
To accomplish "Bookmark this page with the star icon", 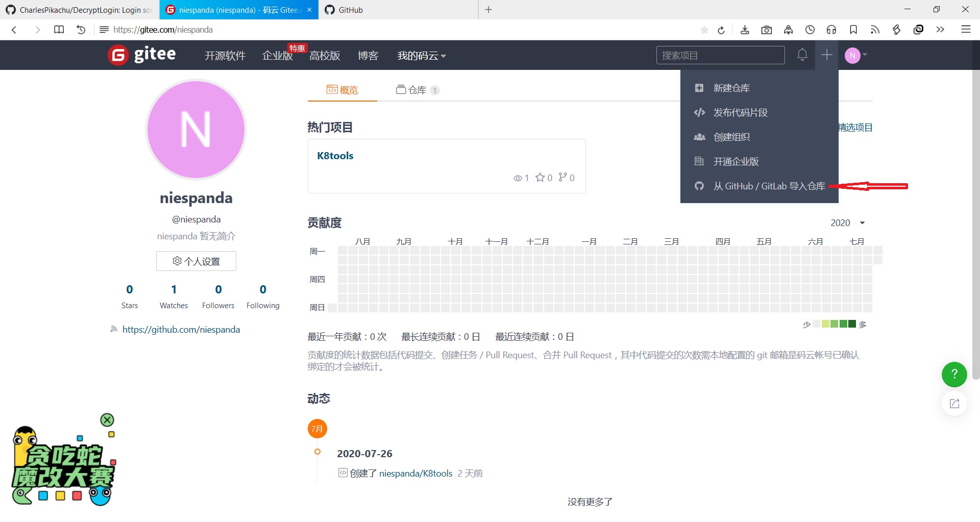I will click(x=704, y=30).
